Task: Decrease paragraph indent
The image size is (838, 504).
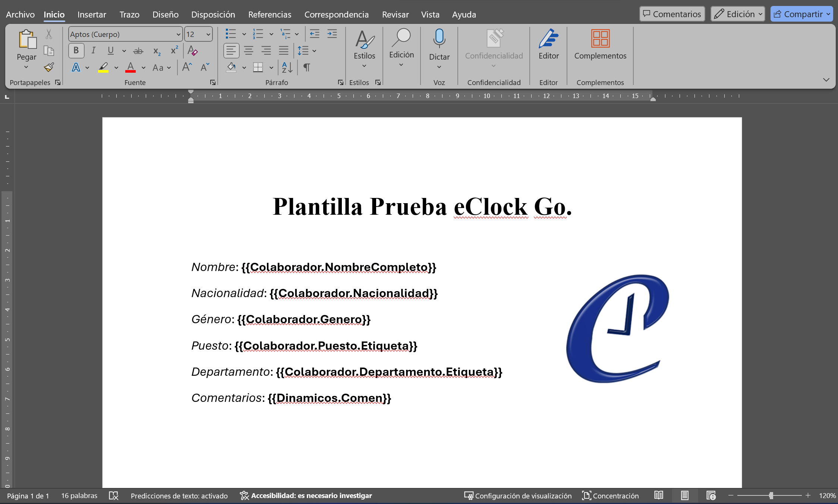Action: pos(315,34)
